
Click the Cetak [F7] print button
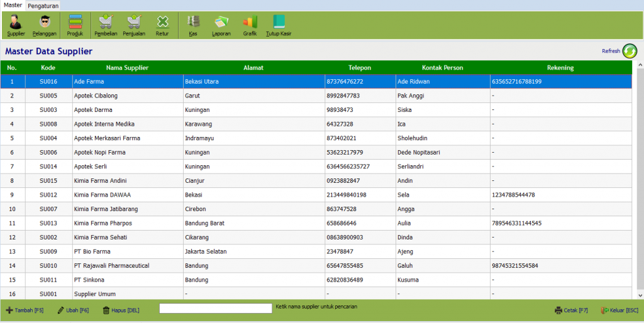point(571,310)
